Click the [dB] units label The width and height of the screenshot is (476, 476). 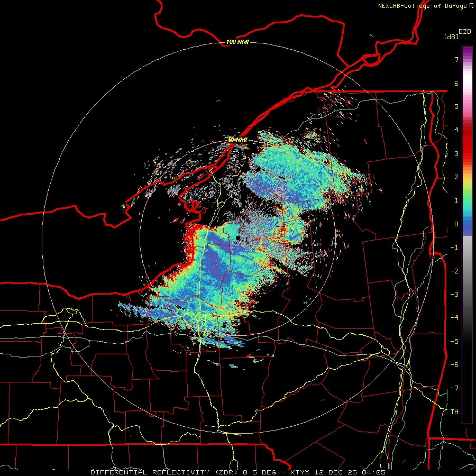[x=452, y=36]
